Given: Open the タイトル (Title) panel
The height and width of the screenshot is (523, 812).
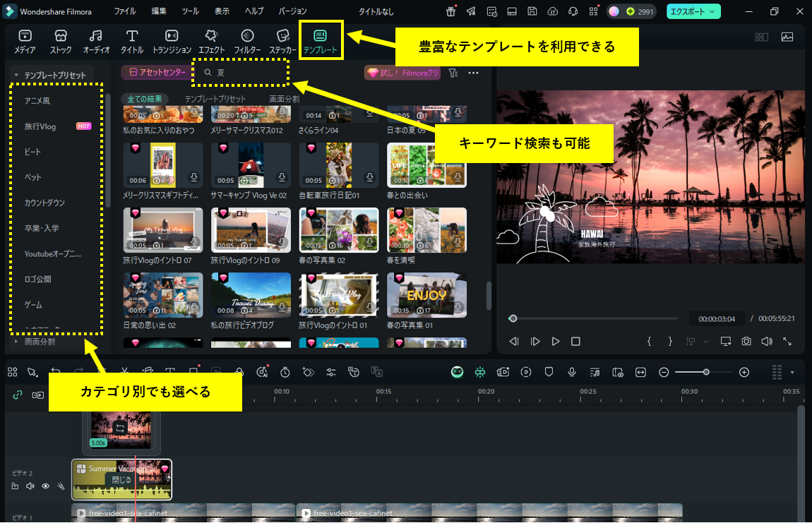Looking at the screenshot, I should click(x=131, y=42).
